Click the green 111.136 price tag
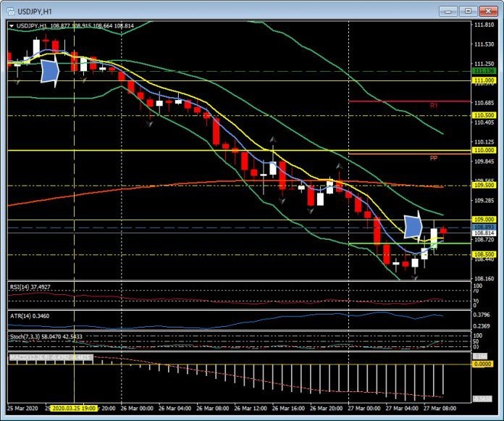Viewport: 504px width, 421px height. point(484,71)
